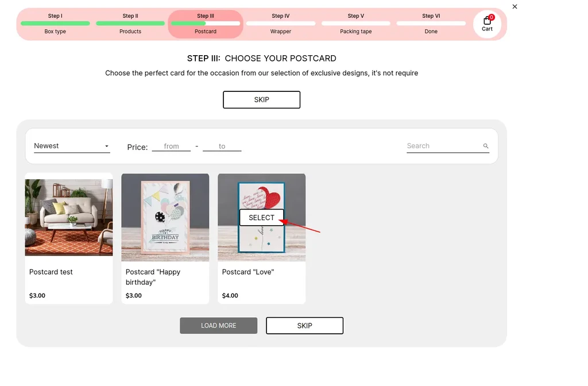Click the Step I progress bar
Image resolution: width=588 pixels, height=386 pixels.
point(55,23)
